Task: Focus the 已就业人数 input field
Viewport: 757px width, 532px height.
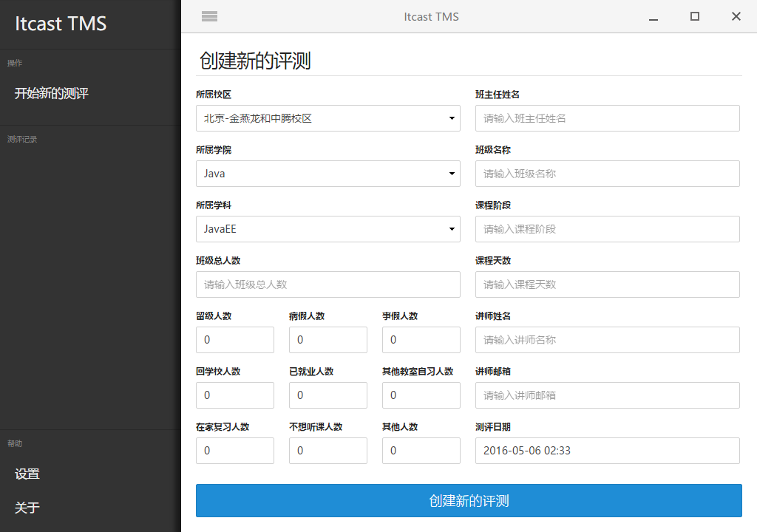Action: (x=327, y=395)
